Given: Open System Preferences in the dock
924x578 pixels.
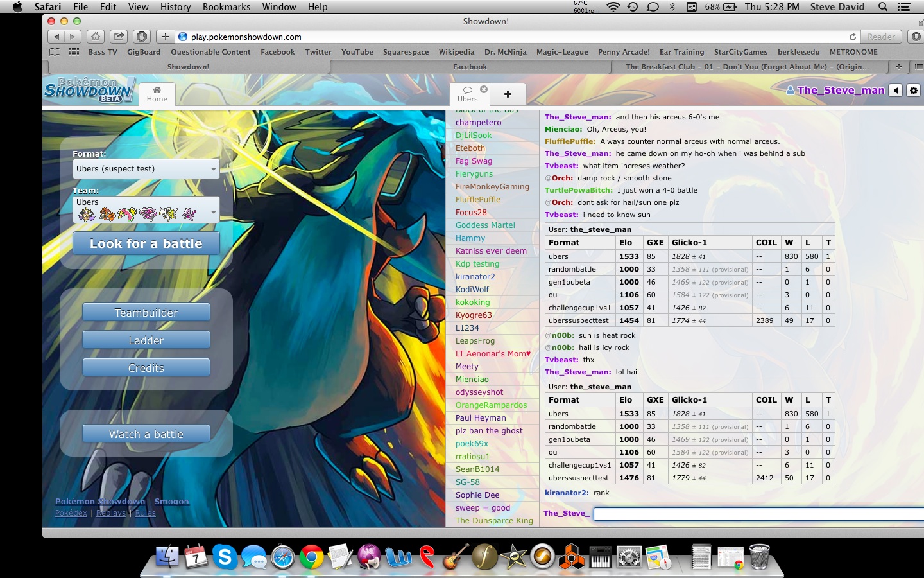Looking at the screenshot, I should pos(629,556).
